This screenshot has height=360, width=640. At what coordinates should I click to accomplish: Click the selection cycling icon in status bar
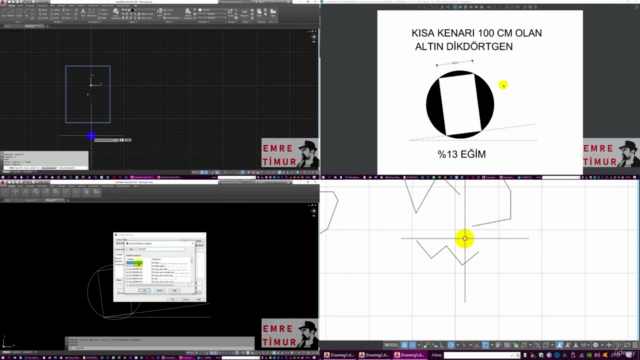tap(515, 345)
